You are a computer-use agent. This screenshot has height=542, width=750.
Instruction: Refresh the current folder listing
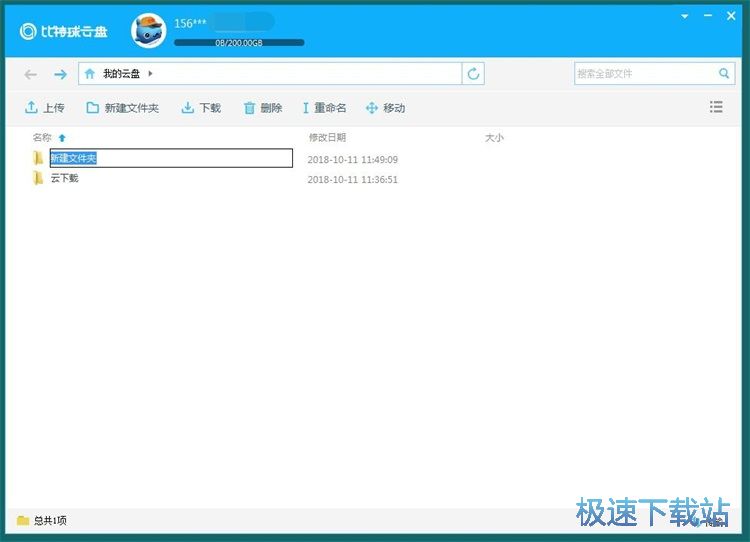(x=474, y=74)
